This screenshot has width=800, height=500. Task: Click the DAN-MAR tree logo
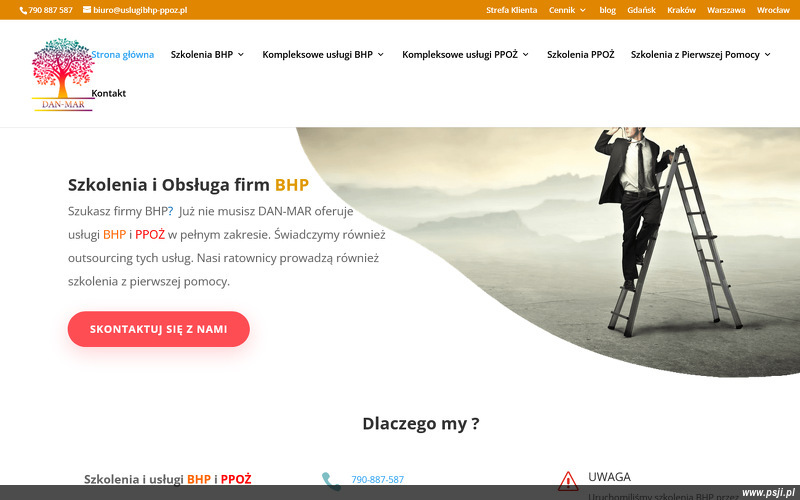point(63,74)
